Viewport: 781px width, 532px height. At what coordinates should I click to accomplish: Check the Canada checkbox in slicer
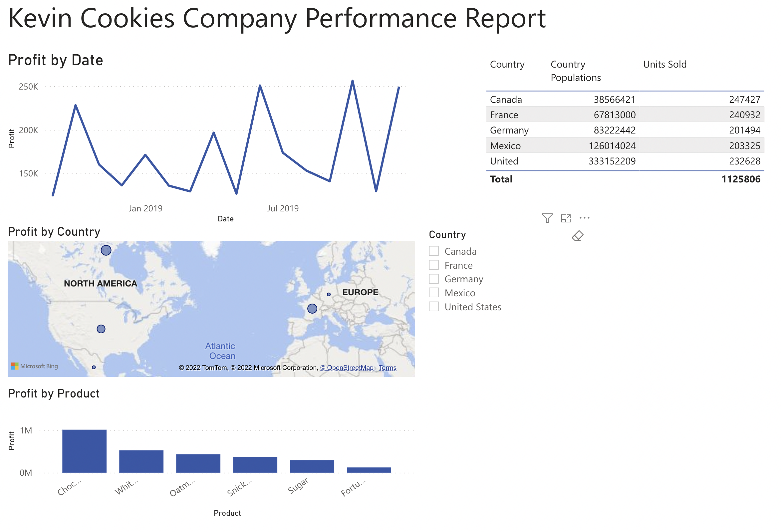[433, 251]
